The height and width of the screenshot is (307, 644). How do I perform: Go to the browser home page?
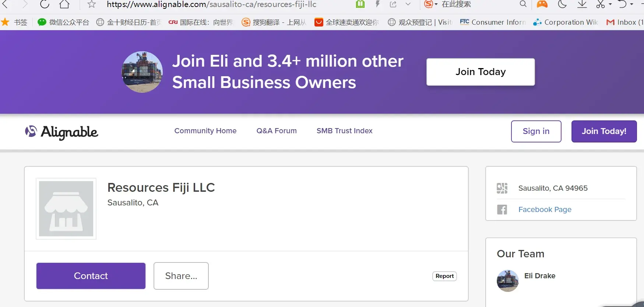[x=64, y=4]
